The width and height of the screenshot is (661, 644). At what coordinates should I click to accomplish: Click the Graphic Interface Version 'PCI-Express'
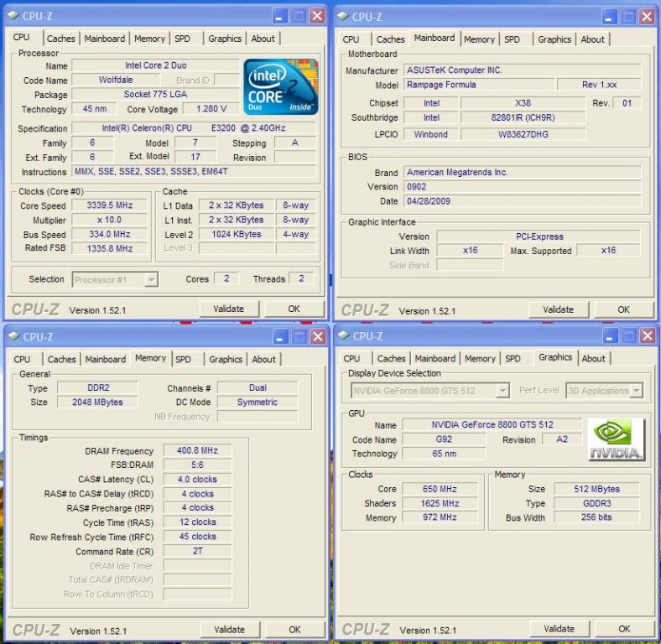coord(539,236)
